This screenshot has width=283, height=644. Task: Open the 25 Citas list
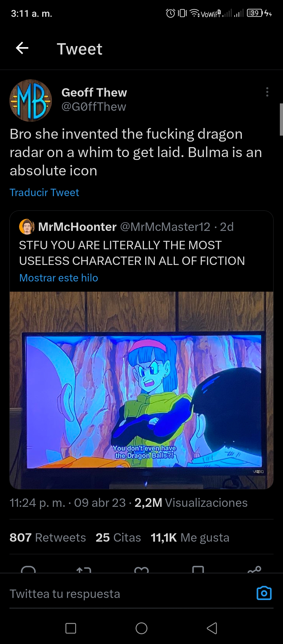coord(118,537)
